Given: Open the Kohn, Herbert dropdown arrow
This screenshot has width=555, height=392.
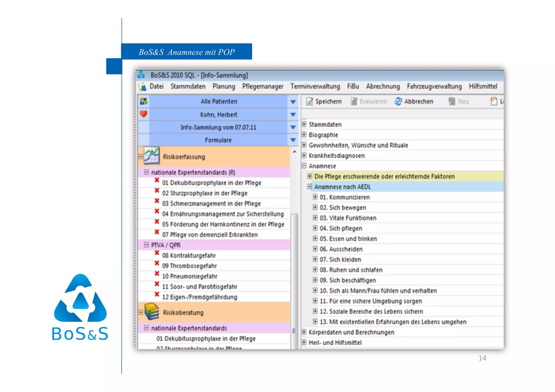Looking at the screenshot, I should click(x=293, y=115).
